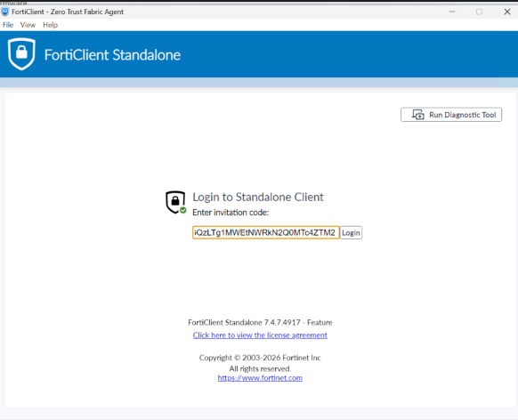This screenshot has height=420, width=518.
Task: Click the diagnostic tool monitor icon
Action: [418, 115]
